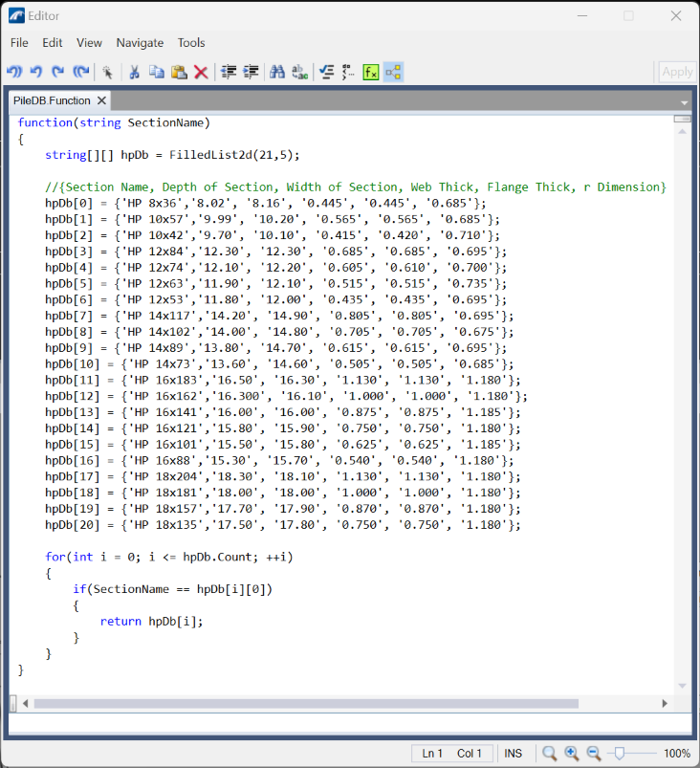Cut selection with scissors icon
This screenshot has height=768, width=700.
tap(134, 73)
